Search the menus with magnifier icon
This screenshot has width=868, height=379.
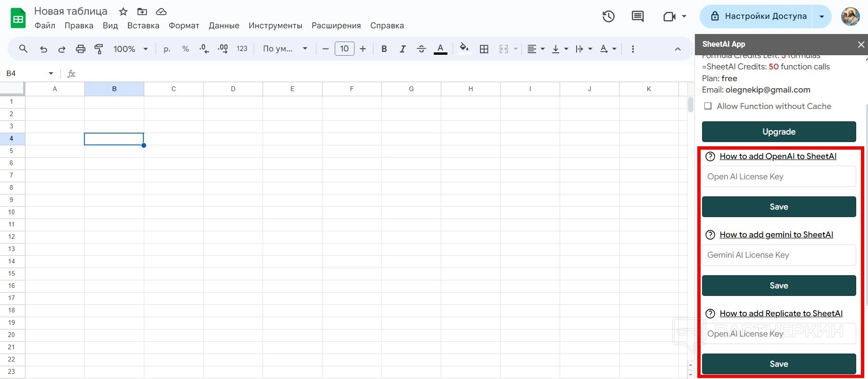point(23,49)
